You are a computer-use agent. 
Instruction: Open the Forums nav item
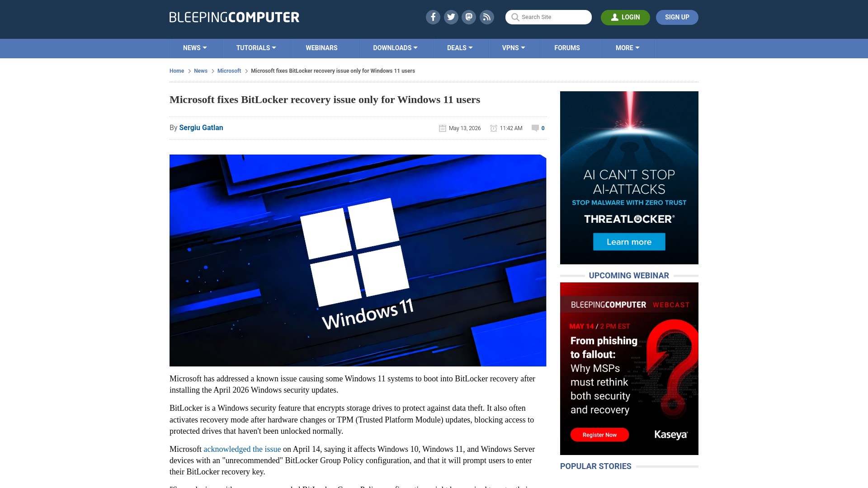point(567,48)
